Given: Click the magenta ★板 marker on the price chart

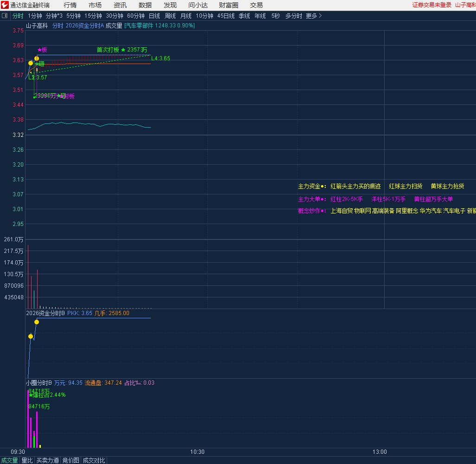Looking at the screenshot, I should (x=42, y=50).
